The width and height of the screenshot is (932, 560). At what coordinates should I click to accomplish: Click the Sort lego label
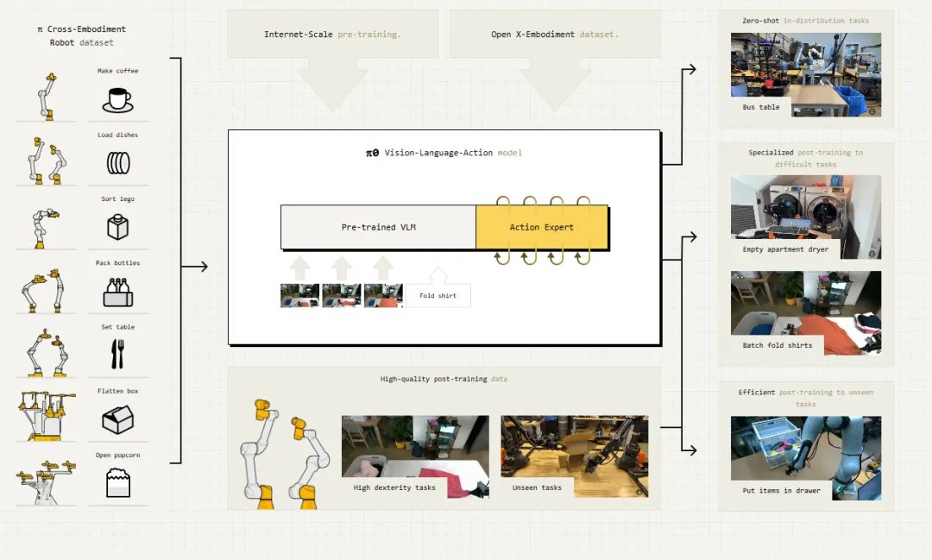pos(117,199)
